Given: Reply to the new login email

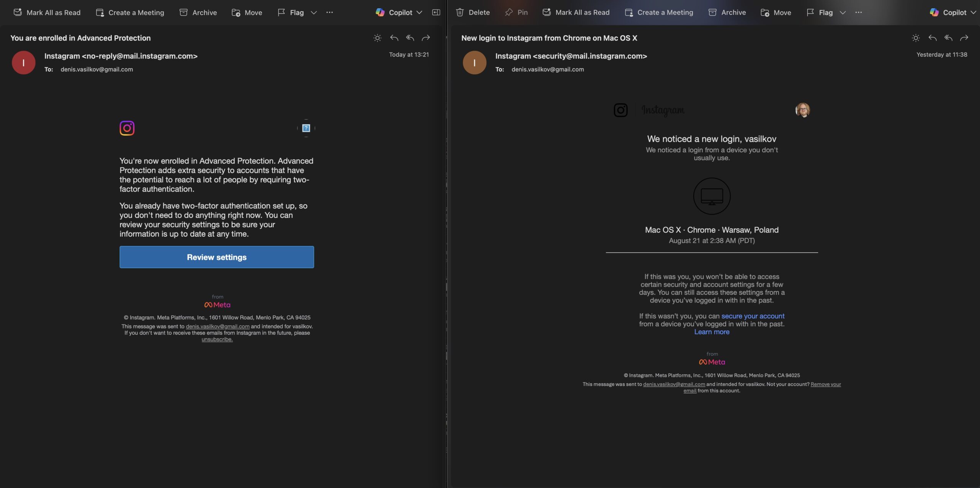Looking at the screenshot, I should 933,38.
